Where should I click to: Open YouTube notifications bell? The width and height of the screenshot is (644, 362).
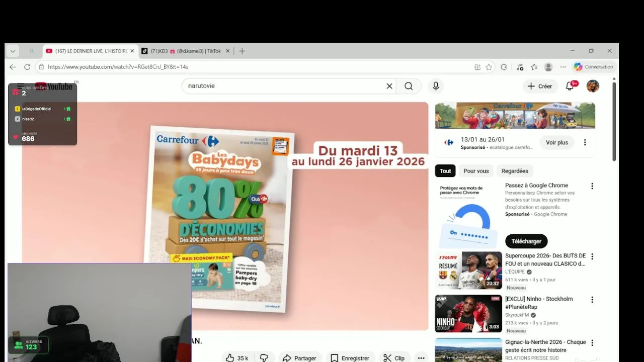click(570, 86)
